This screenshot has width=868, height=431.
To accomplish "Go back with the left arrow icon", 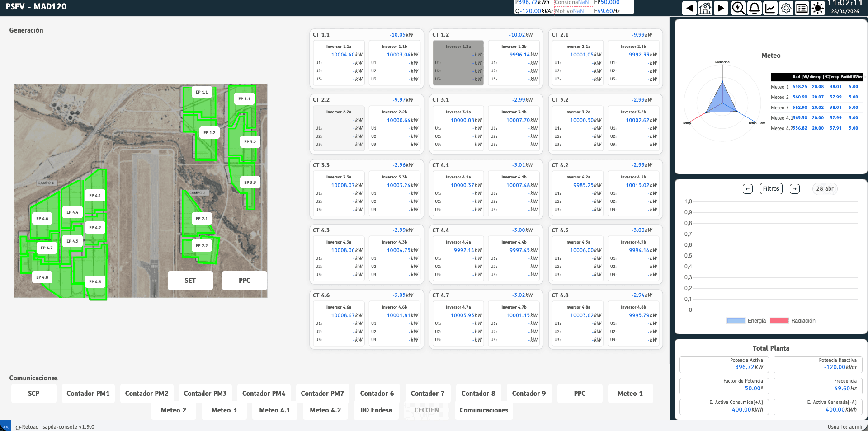I will (689, 8).
